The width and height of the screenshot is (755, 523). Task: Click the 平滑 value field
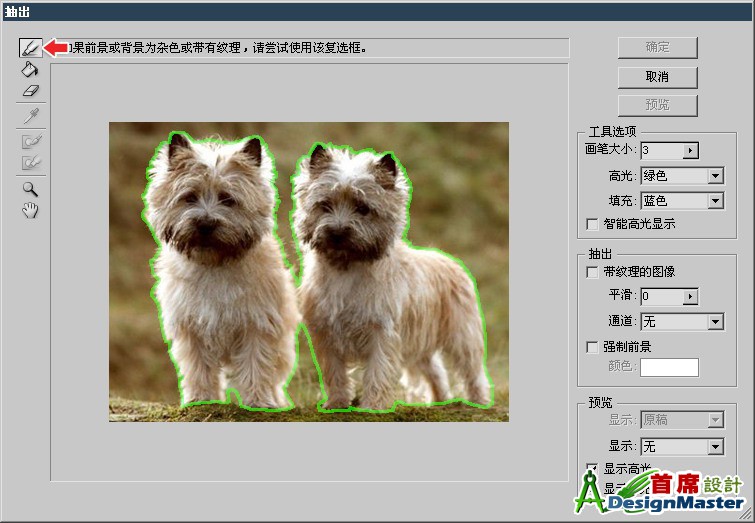click(662, 296)
